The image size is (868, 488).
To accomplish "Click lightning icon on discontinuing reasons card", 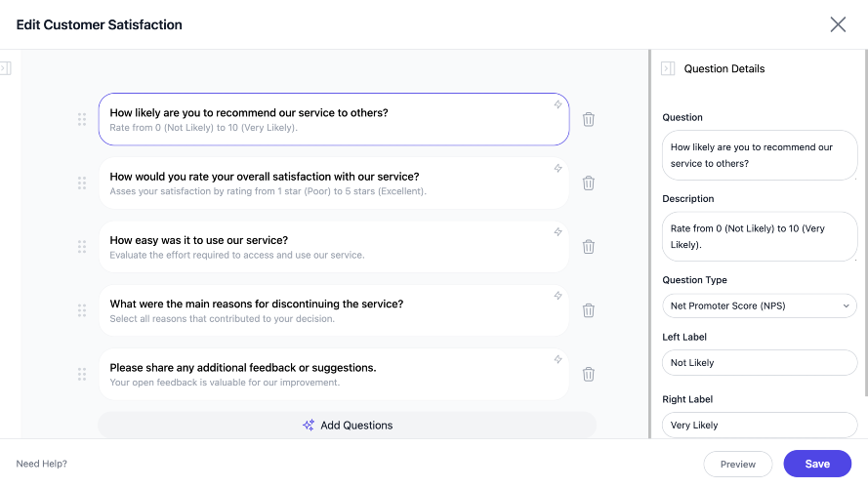I will tap(558, 296).
